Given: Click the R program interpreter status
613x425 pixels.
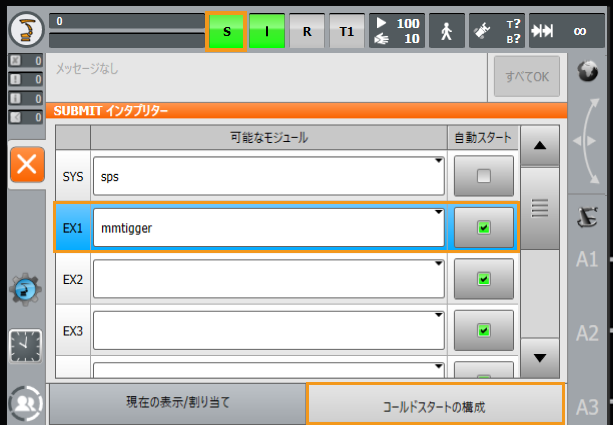Looking at the screenshot, I should 307,31.
